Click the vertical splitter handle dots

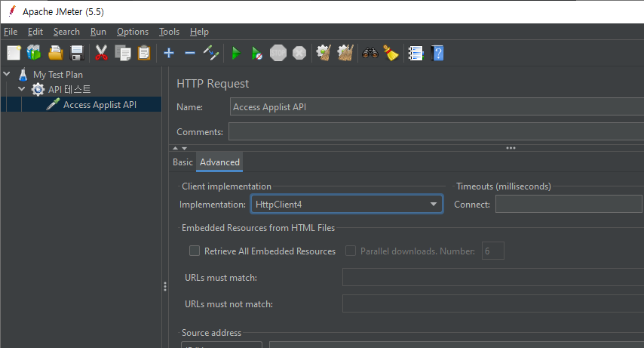(x=165, y=286)
